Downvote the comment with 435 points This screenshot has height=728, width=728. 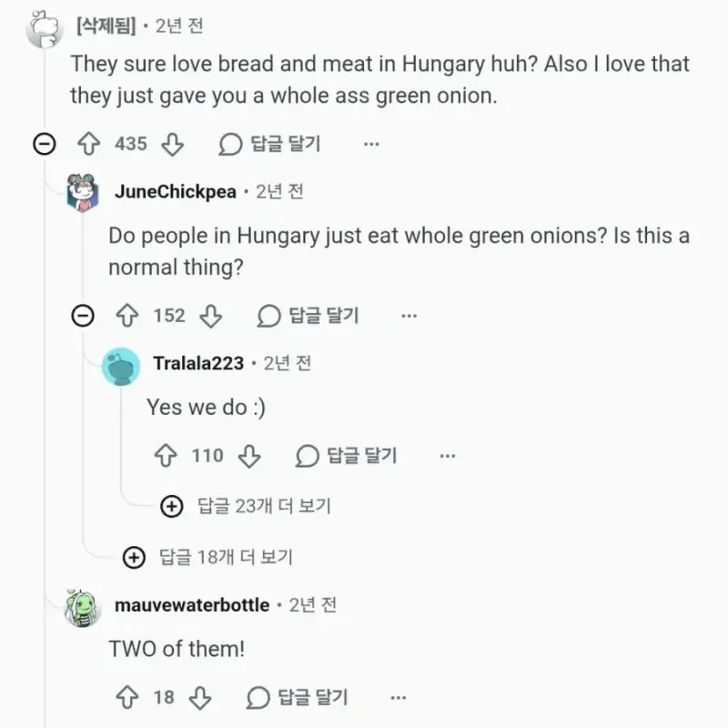coord(172,144)
